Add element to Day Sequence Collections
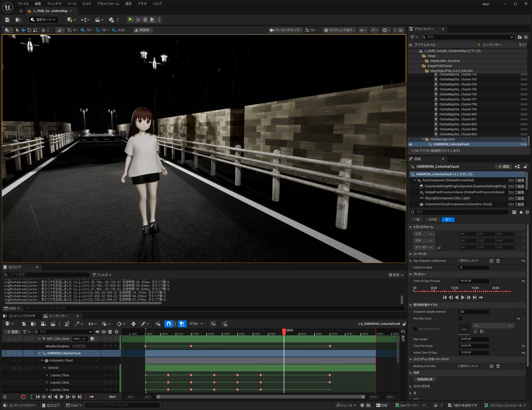The image size is (532, 410). coord(491,261)
